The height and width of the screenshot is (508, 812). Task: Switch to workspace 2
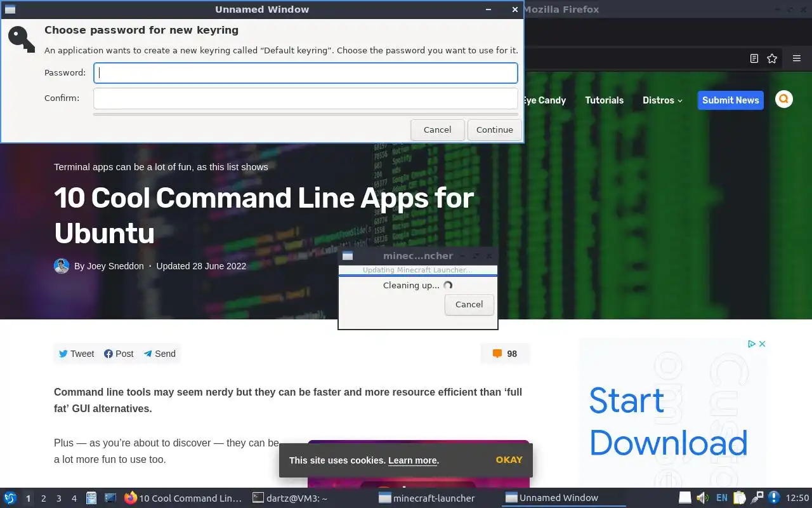(x=43, y=498)
